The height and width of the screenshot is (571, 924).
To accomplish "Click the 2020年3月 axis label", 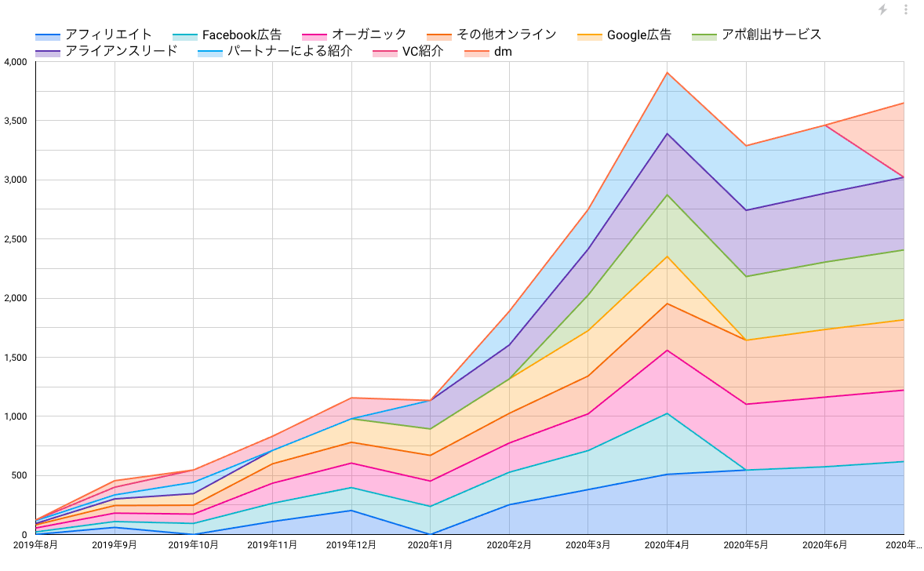I will (588, 545).
